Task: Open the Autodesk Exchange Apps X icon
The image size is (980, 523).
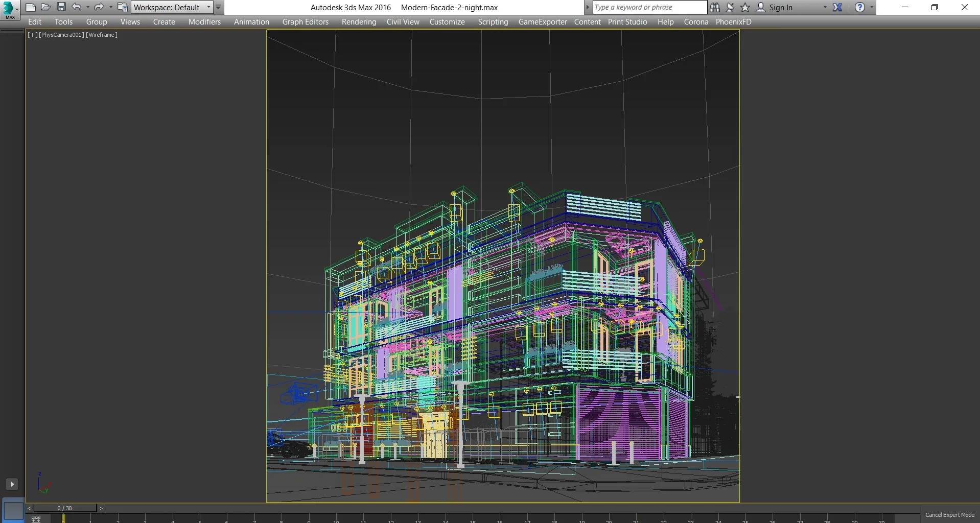Action: (x=837, y=7)
